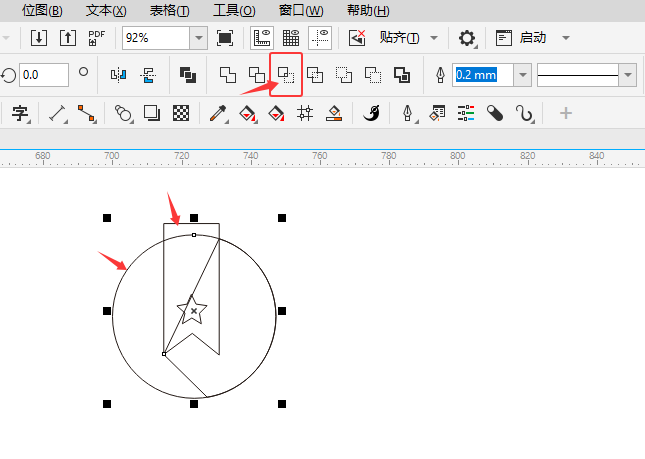Click the colored settings list icon

466,113
